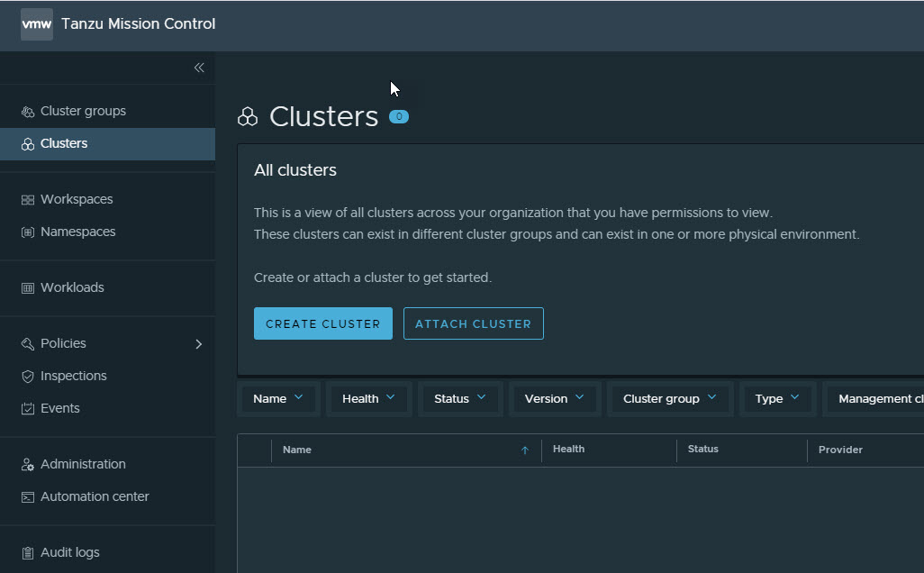The width and height of the screenshot is (924, 573).
Task: Click the Policies sidebar icon
Action: coord(28,343)
